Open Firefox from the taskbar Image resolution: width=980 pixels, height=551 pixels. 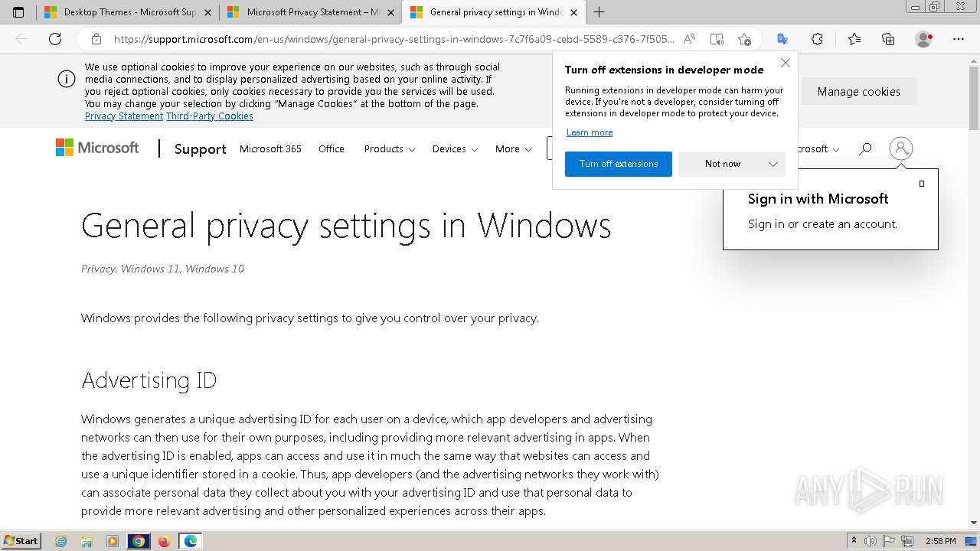(164, 541)
